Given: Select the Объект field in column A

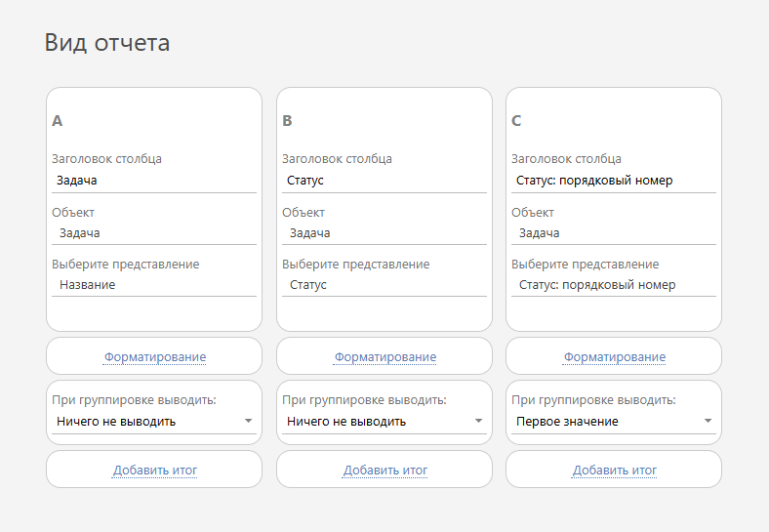Looking at the screenshot, I should pyautogui.click(x=154, y=233).
